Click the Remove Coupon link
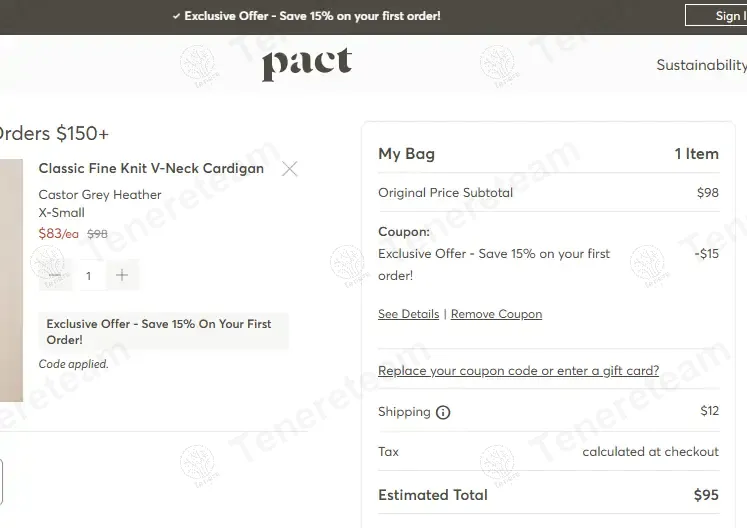This screenshot has width=747, height=528. pos(496,314)
